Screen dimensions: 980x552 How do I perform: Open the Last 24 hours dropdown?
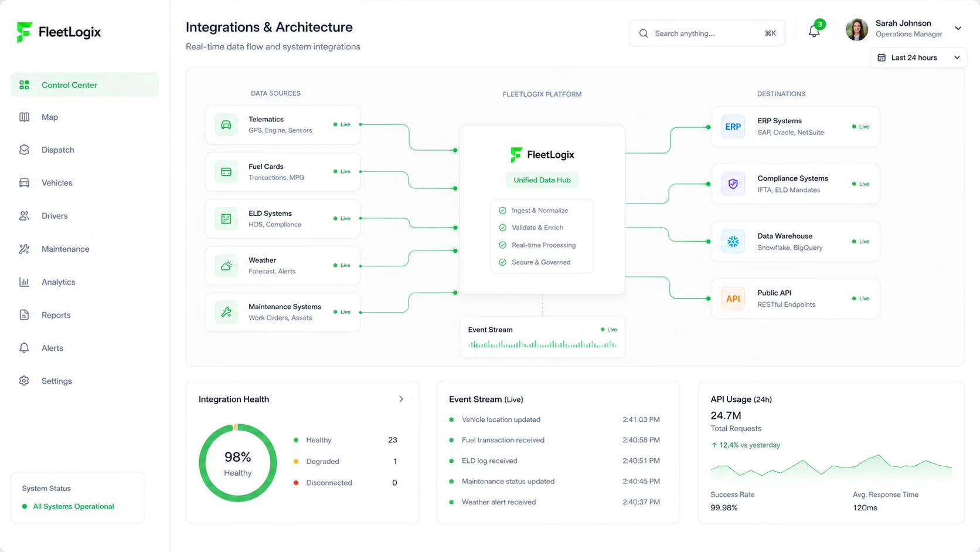pyautogui.click(x=918, y=57)
